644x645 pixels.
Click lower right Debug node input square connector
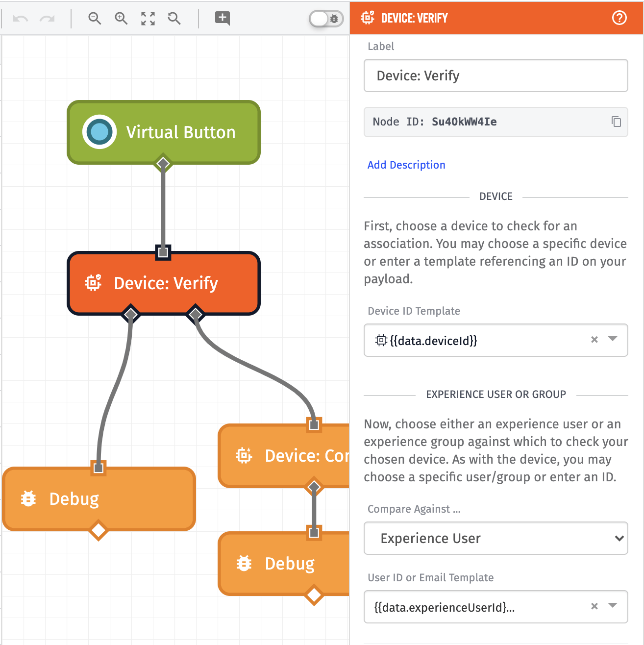[314, 533]
